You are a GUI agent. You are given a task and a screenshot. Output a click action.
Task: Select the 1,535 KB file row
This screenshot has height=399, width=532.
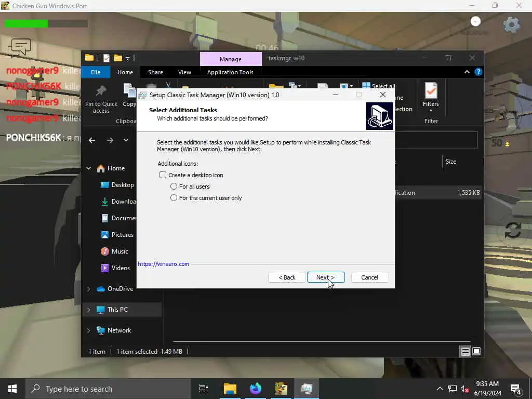point(438,193)
